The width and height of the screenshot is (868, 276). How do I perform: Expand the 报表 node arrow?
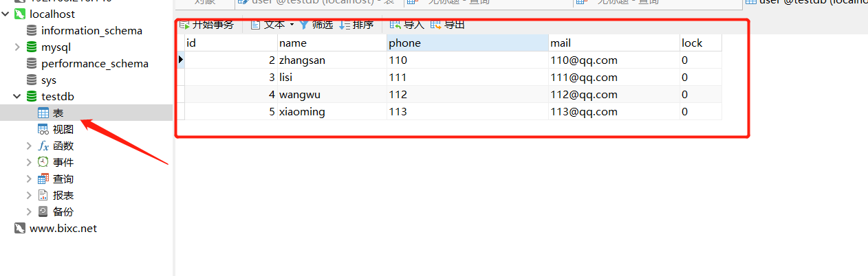tap(29, 195)
